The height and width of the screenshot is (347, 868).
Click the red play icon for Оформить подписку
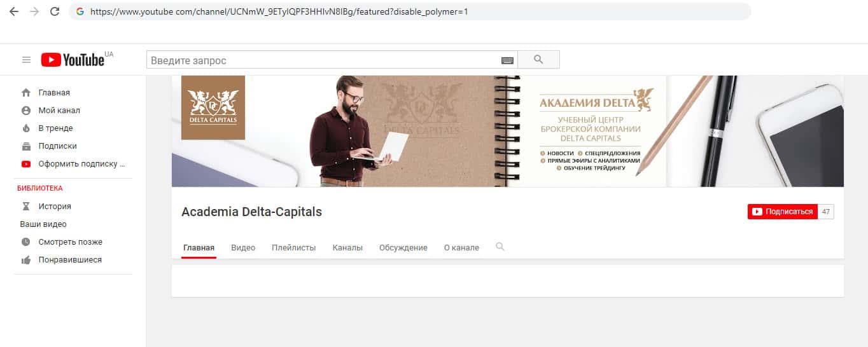(x=26, y=163)
